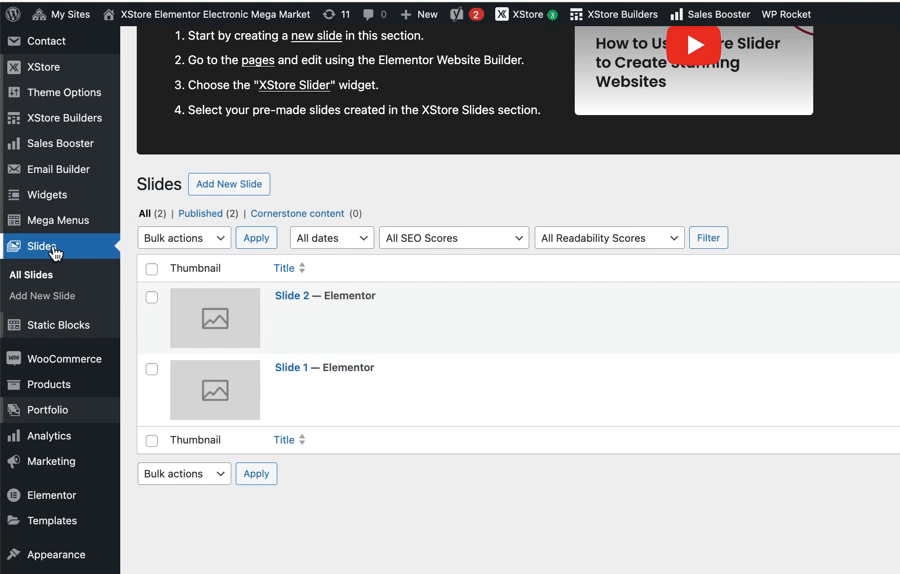Click the Templates folder icon in sidebar
Screen dimensions: 900x574
pos(14,520)
